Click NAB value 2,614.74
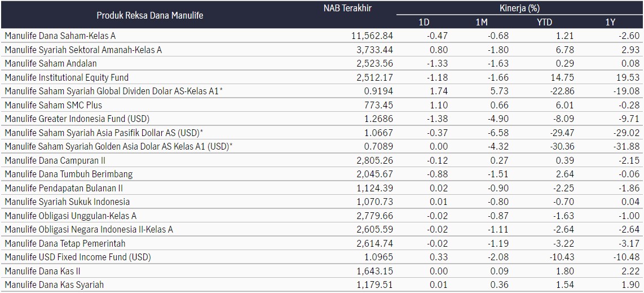The image size is (644, 293). click(376, 244)
